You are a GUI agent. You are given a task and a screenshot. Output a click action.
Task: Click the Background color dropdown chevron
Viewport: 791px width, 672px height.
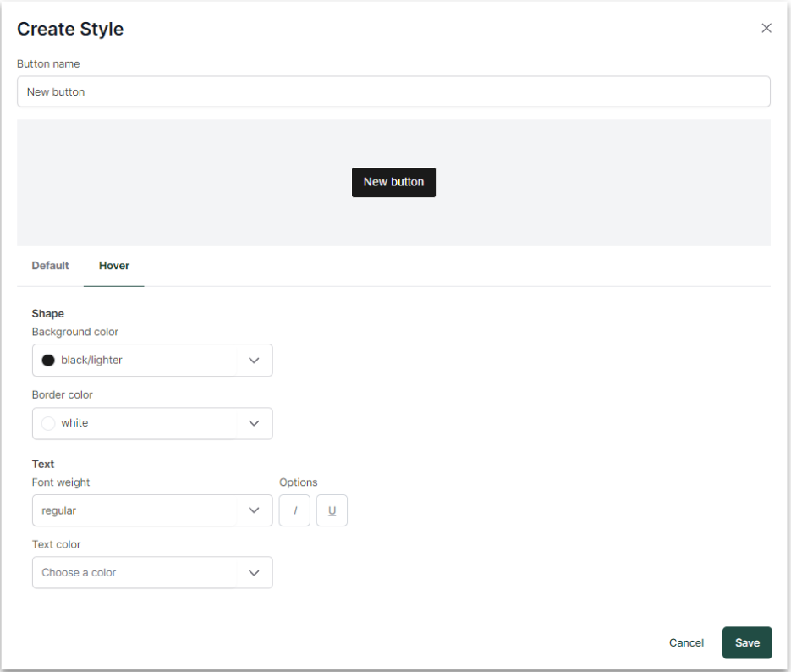click(x=254, y=361)
